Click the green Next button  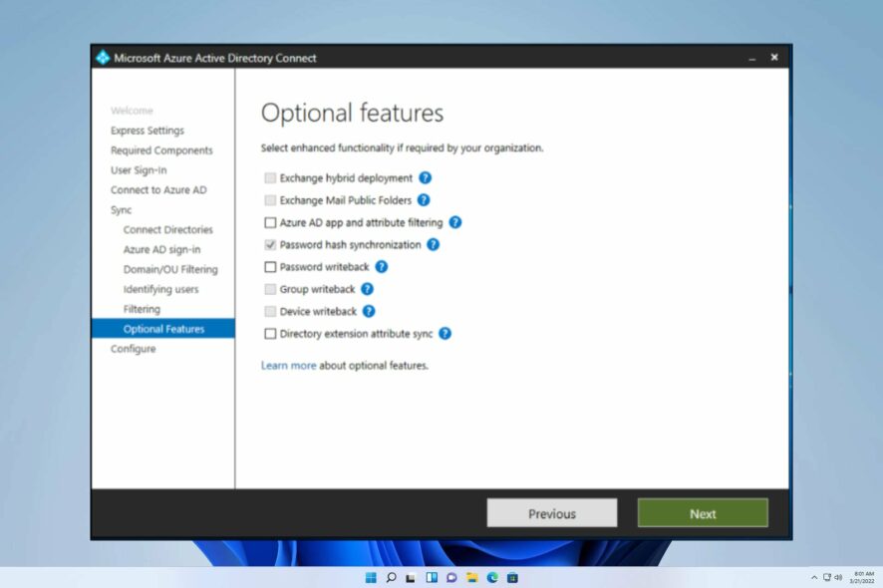coord(703,513)
